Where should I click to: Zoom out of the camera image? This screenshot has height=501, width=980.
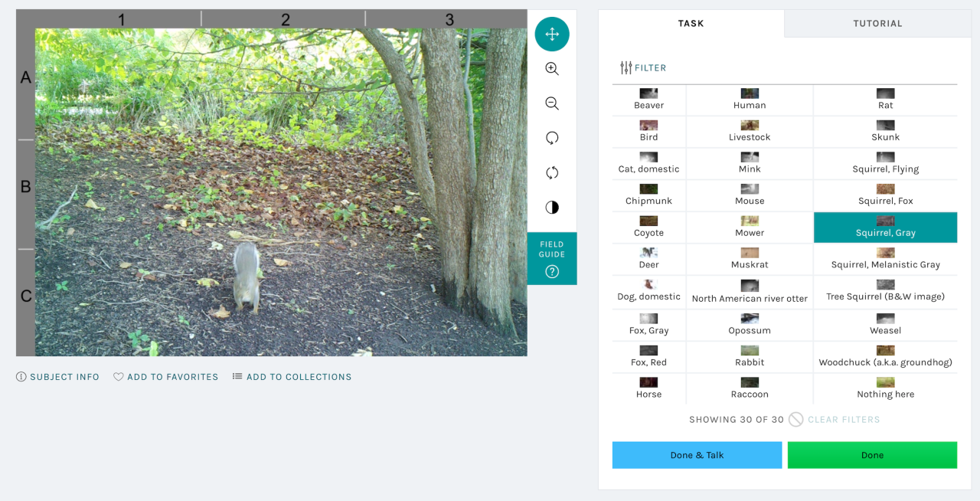[x=552, y=103]
